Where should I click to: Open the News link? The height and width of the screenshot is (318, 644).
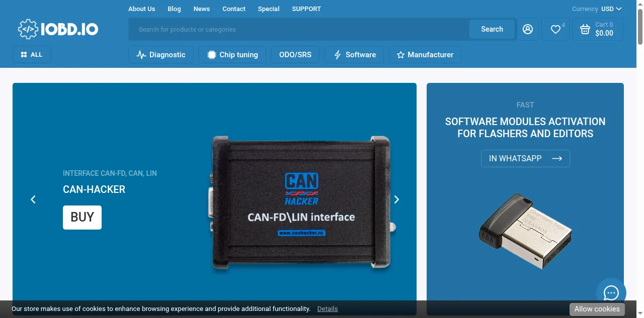(x=202, y=9)
